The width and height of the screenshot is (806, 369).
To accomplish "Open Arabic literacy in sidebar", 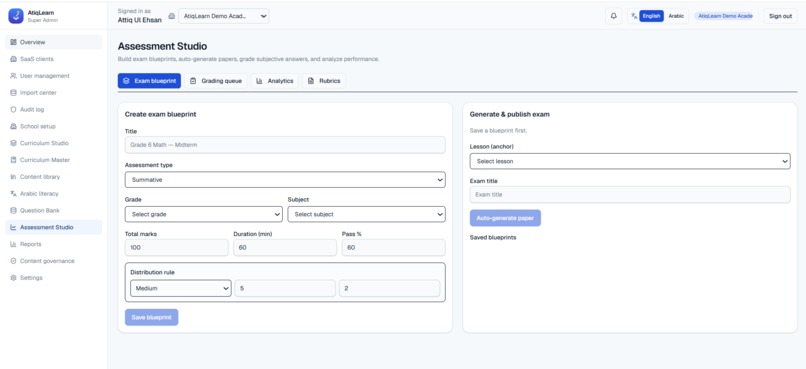I will (x=53, y=194).
